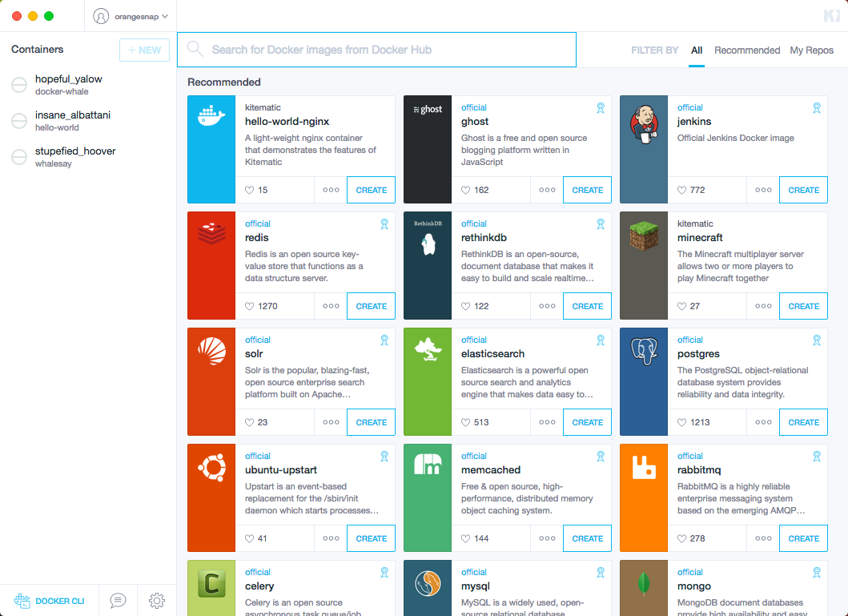Viewport: 848px width, 616px height.
Task: Focus the Docker Hub search field
Action: (384, 50)
